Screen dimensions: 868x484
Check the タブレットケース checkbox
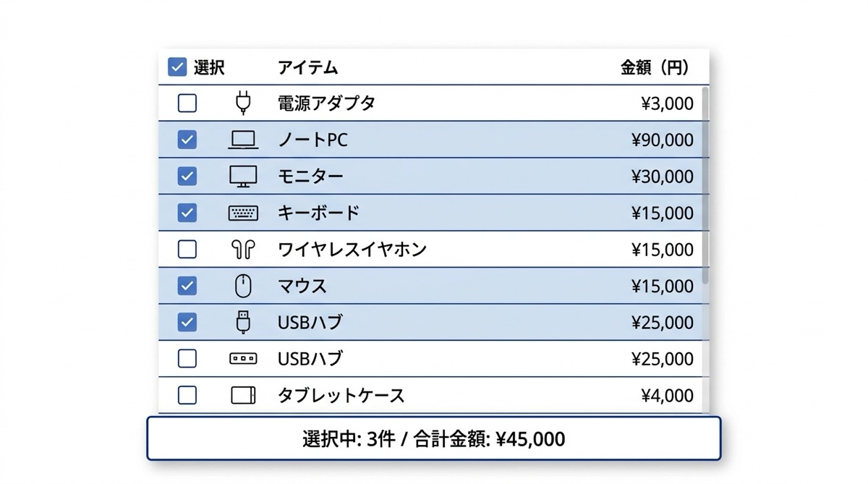click(187, 396)
